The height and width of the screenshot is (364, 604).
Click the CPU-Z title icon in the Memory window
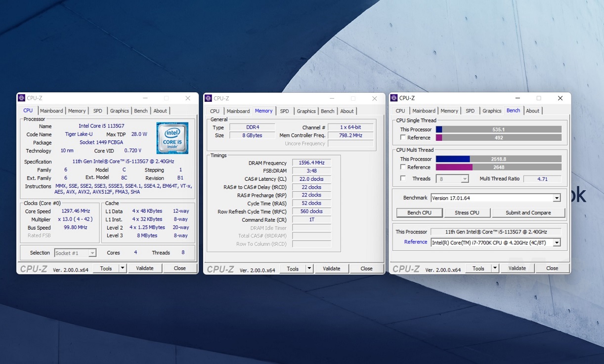tap(208, 98)
